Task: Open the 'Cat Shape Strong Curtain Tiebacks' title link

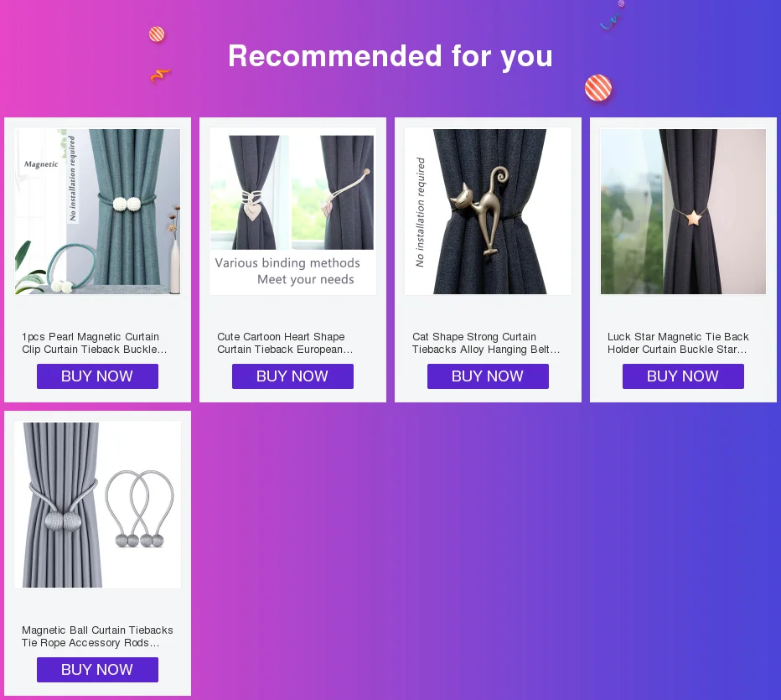Action: click(x=486, y=343)
